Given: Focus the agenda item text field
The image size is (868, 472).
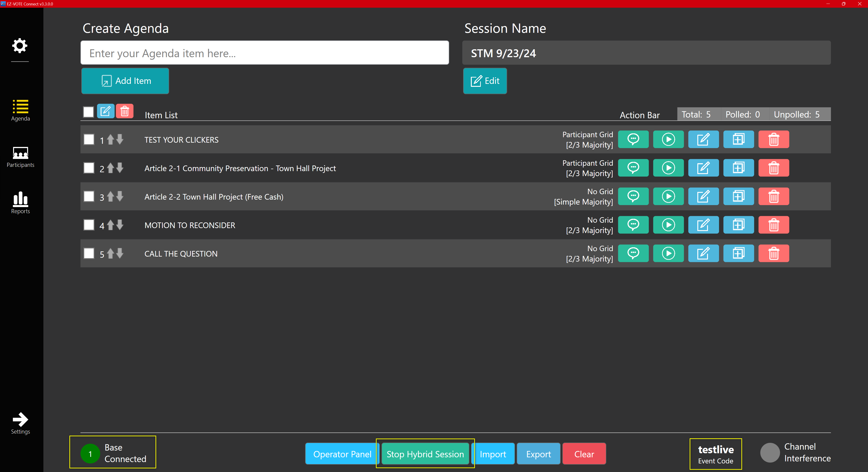Looking at the screenshot, I should (x=264, y=53).
